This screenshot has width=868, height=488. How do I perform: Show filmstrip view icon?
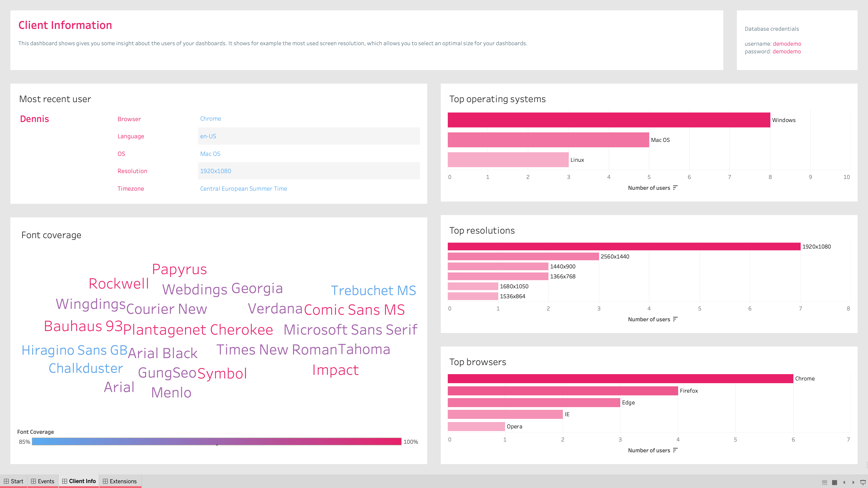pyautogui.click(x=825, y=482)
